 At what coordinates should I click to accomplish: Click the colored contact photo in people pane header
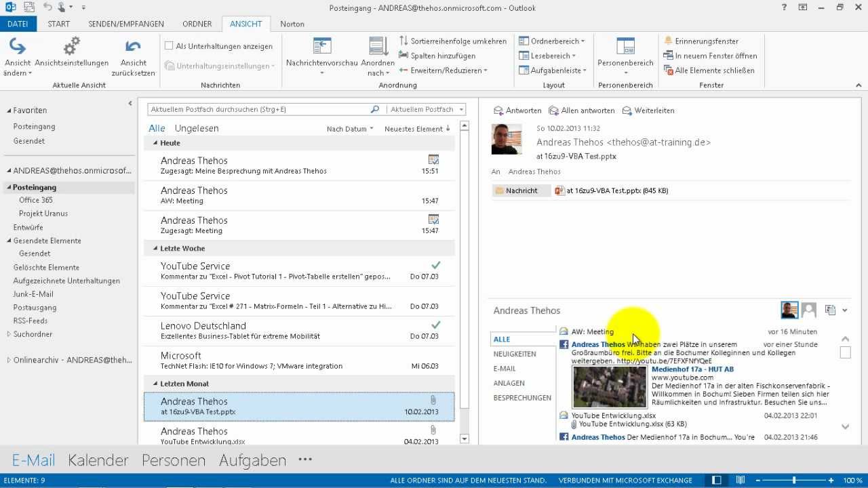click(x=789, y=310)
